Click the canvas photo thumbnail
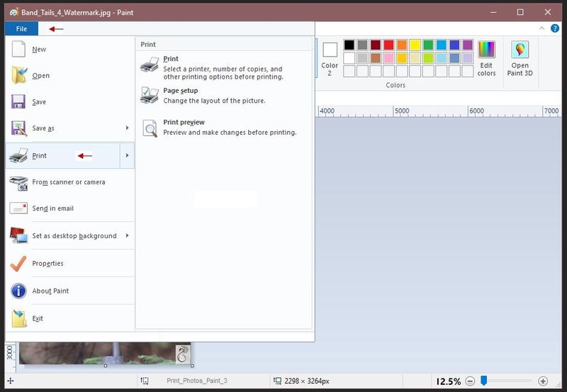Image resolution: width=567 pixels, height=392 pixels. (105, 353)
